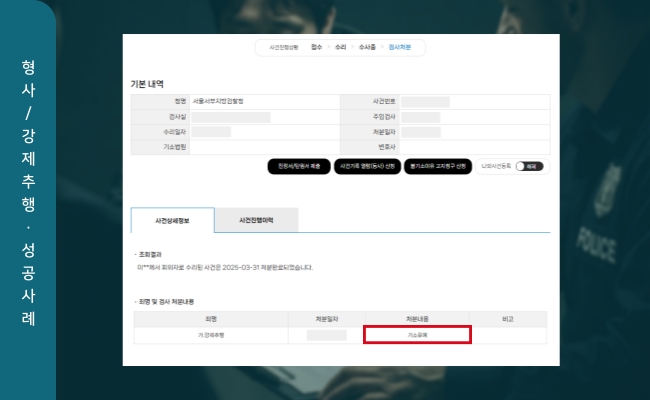Click the redacted 주임검사 field

click(421, 117)
